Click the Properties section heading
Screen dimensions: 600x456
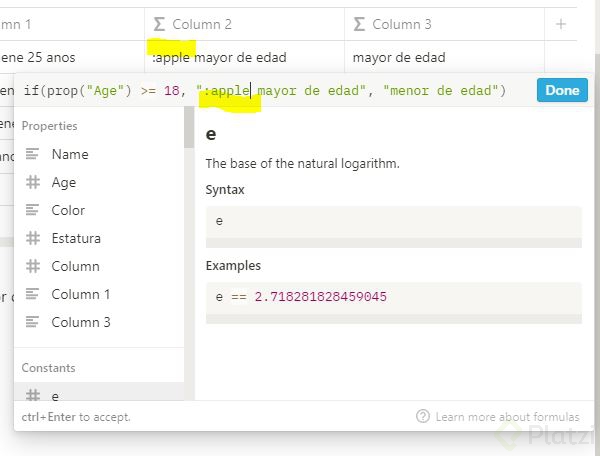point(49,126)
